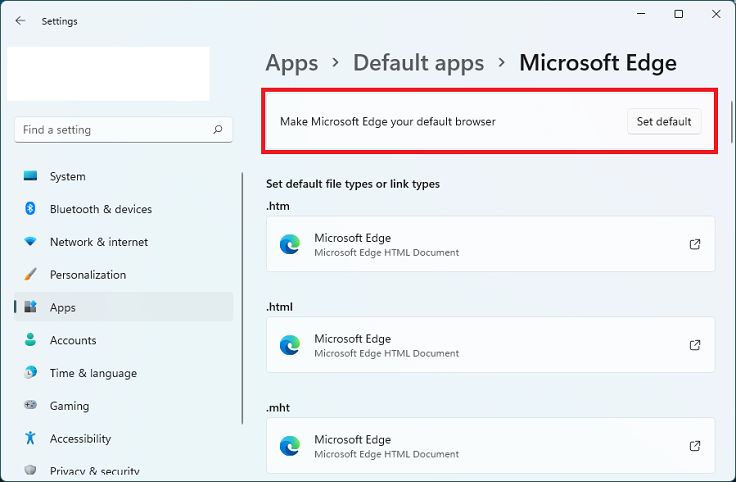Open Privacy & security settings
Image resolution: width=736 pixels, height=482 pixels.
coord(123,470)
